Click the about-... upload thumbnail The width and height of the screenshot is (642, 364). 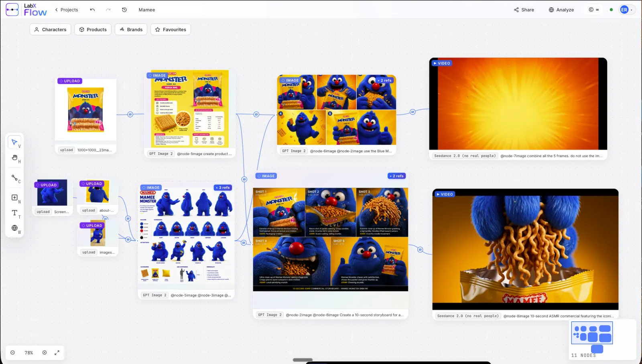click(98, 191)
